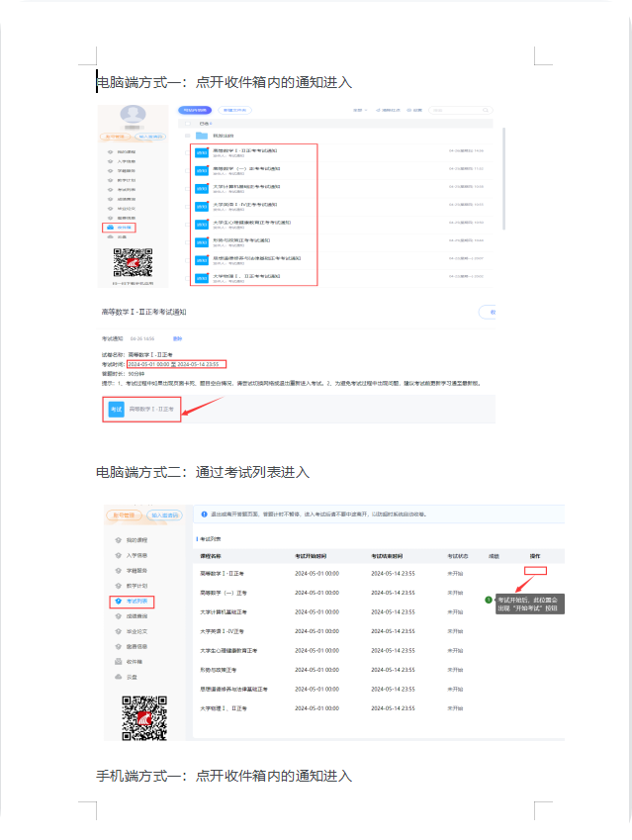Click the 新建文件夹 button
Image resolution: width=632 pixels, height=840 pixels.
click(x=235, y=110)
